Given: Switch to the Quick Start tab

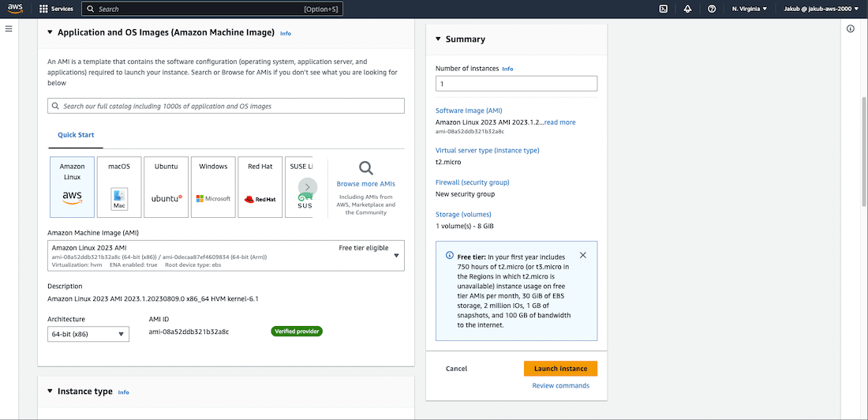Looking at the screenshot, I should tap(76, 135).
